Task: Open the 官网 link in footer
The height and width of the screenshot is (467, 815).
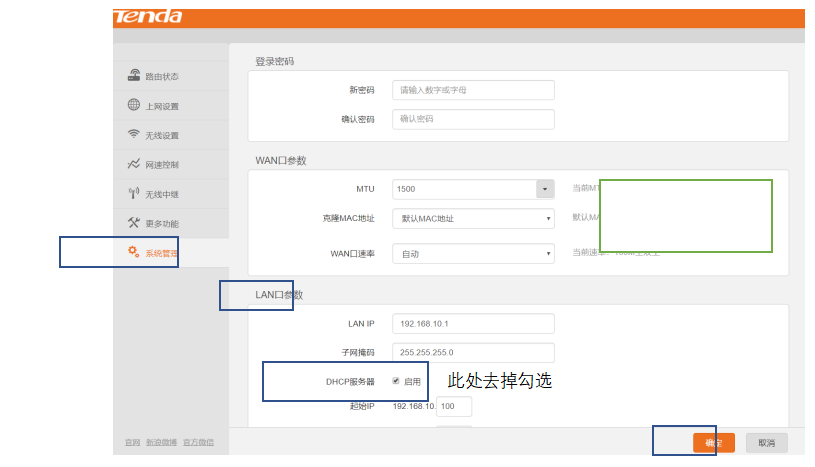Action: tap(132, 442)
